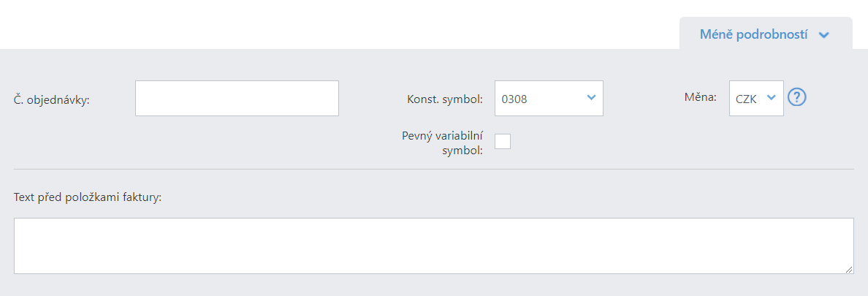Click the horizontal divider under variable symbol
Screen dimensions: 868x296
coord(433,169)
